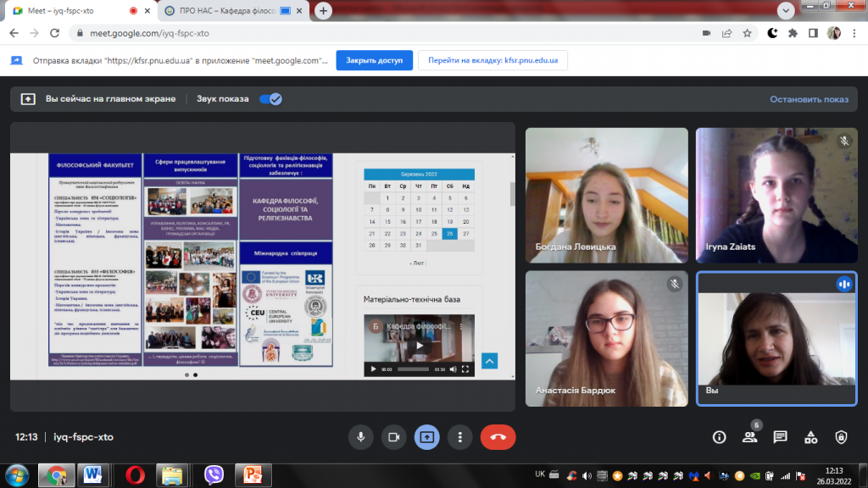Open the activities panel
The image size is (868, 488).
point(810,437)
